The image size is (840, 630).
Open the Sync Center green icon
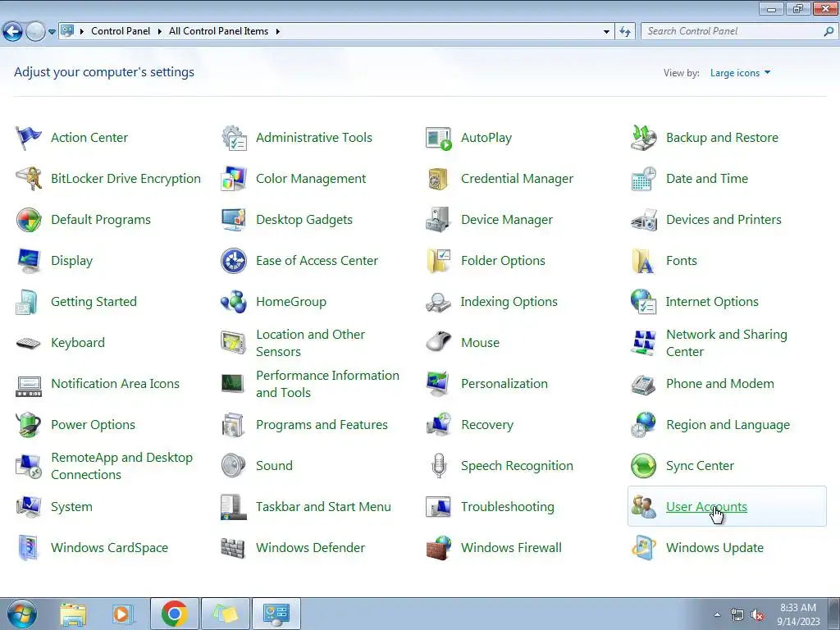(x=644, y=466)
